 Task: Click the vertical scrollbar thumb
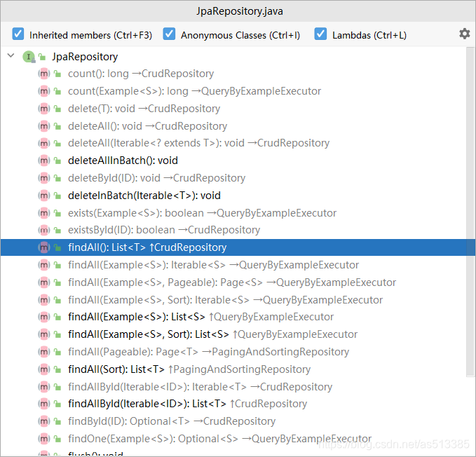point(470,212)
